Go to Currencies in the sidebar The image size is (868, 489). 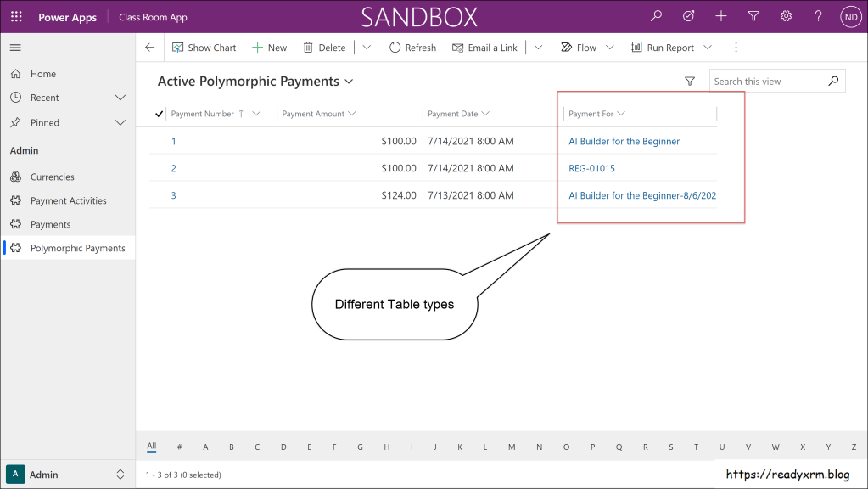tap(52, 177)
